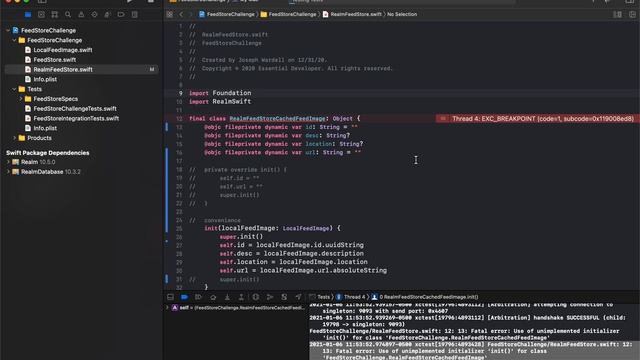Collapse the FeedStoreChallenge group folder
This screenshot has width=640, height=360.
pos(14,40)
